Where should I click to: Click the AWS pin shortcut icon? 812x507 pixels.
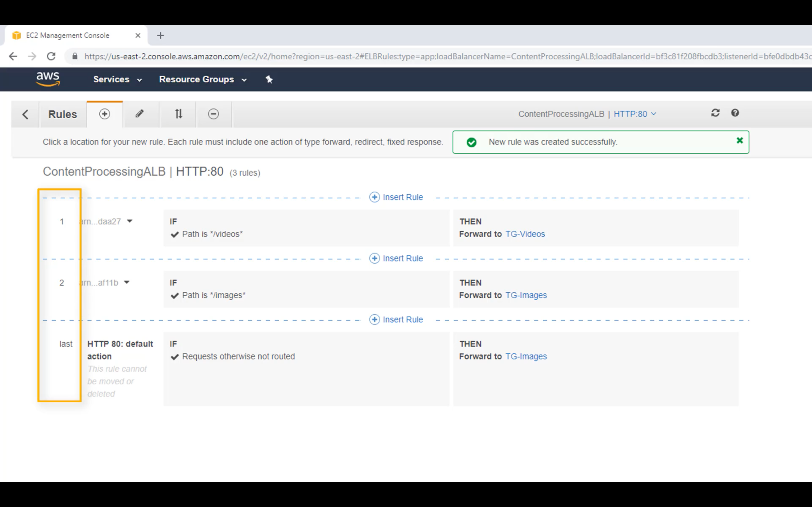(269, 79)
